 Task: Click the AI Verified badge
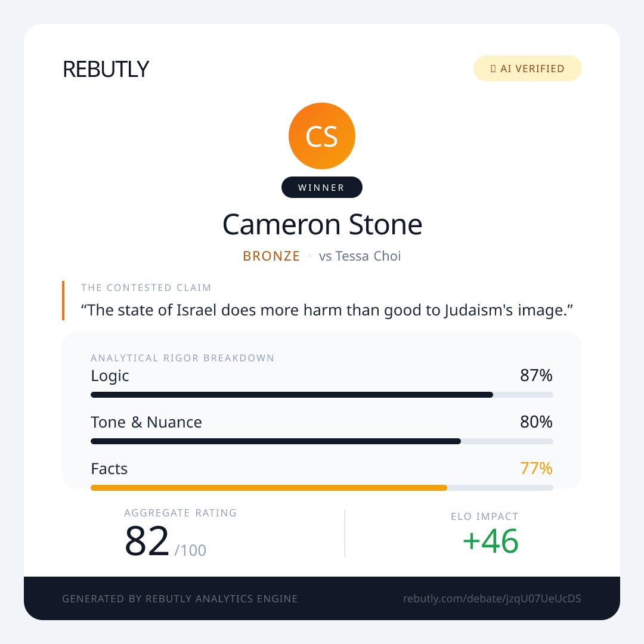pyautogui.click(x=527, y=69)
